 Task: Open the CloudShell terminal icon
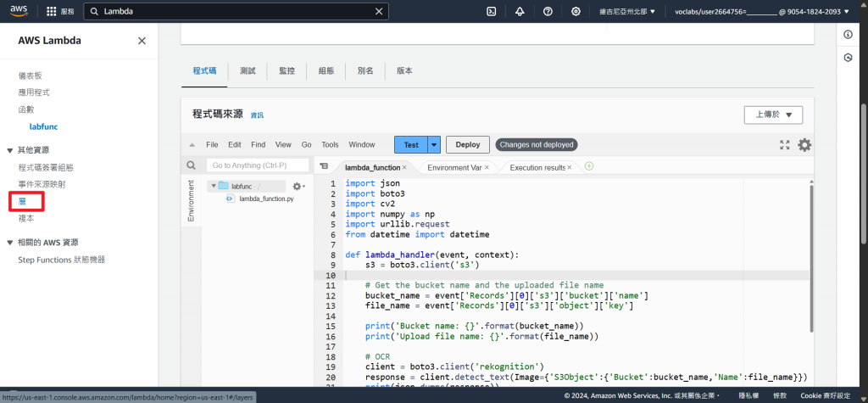491,11
